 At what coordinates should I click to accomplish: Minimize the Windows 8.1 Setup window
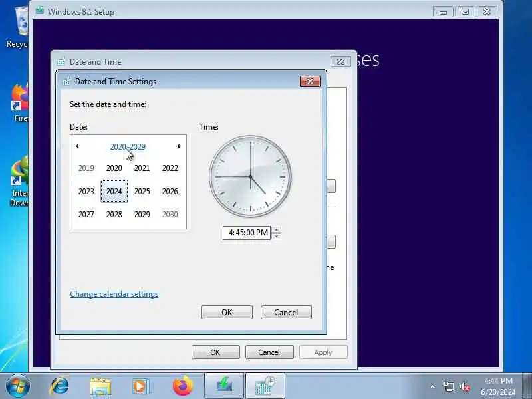(443, 12)
